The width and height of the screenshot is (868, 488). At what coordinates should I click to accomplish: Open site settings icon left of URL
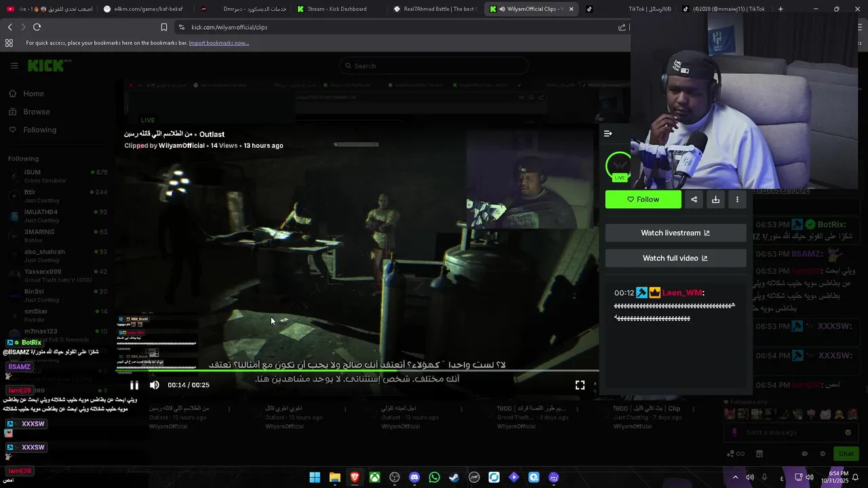click(182, 27)
